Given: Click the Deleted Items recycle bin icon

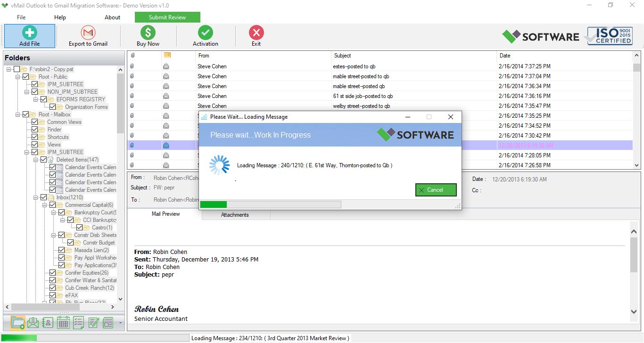Looking at the screenshot, I should pyautogui.click(x=51, y=160).
